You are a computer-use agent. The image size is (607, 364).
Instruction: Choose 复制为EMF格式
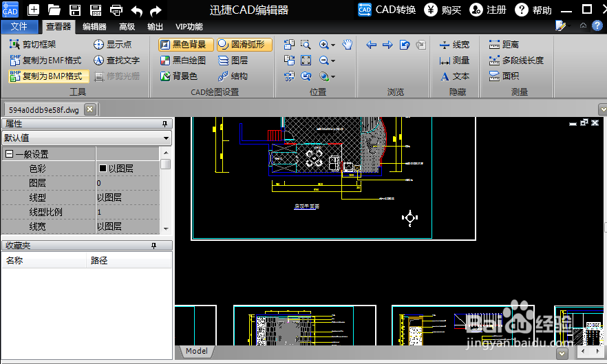coord(45,61)
